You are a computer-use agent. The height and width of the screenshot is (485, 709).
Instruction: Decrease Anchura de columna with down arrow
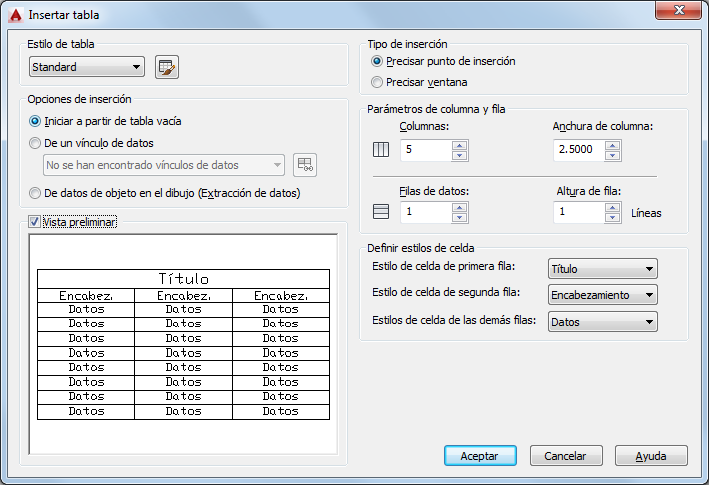[x=612, y=156]
